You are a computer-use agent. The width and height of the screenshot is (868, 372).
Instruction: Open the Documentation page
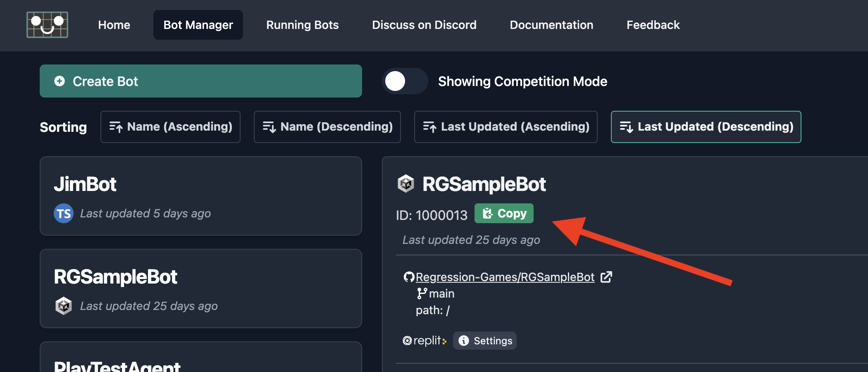[551, 25]
